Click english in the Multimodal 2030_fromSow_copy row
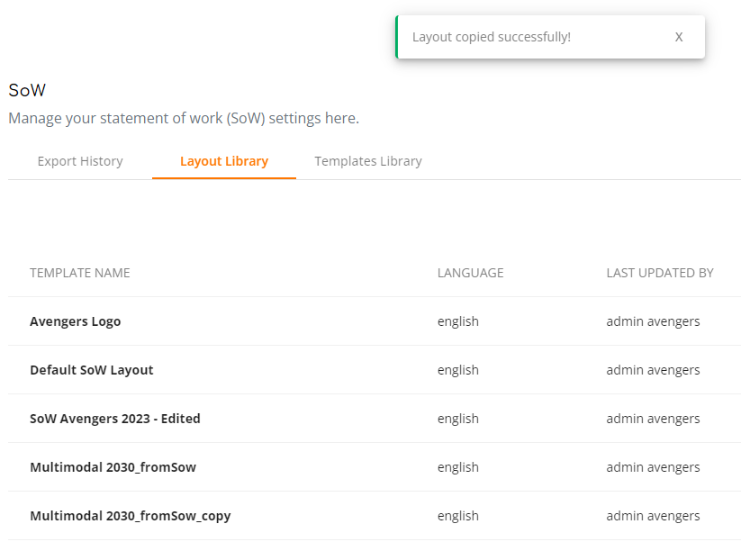This screenshot has width=741, height=560. click(x=458, y=516)
